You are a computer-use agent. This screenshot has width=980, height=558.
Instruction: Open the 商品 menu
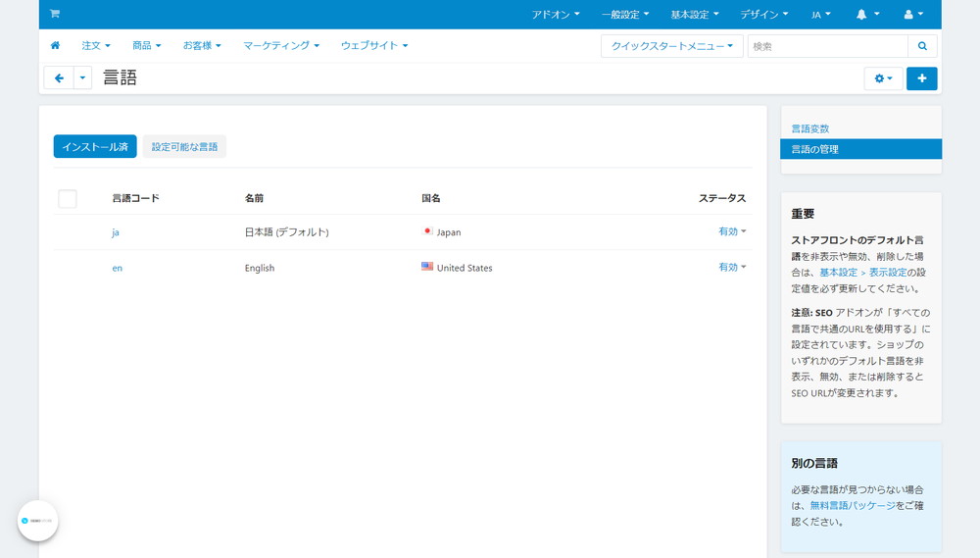(x=146, y=45)
